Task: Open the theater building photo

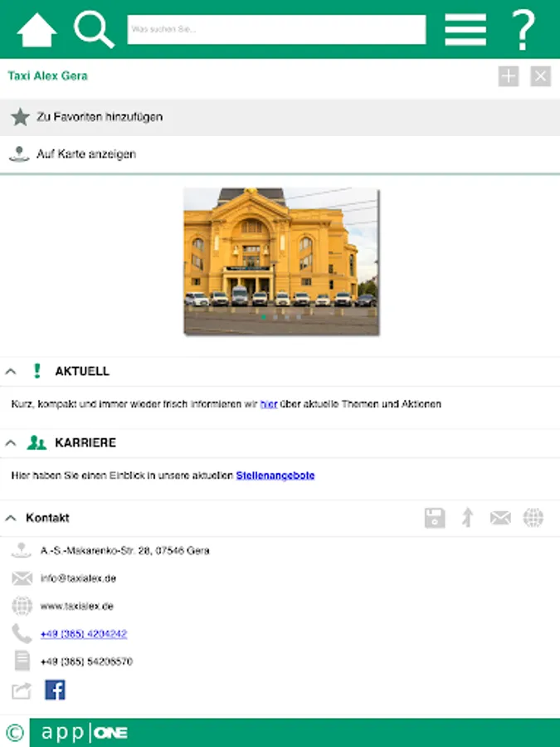Action: [281, 261]
